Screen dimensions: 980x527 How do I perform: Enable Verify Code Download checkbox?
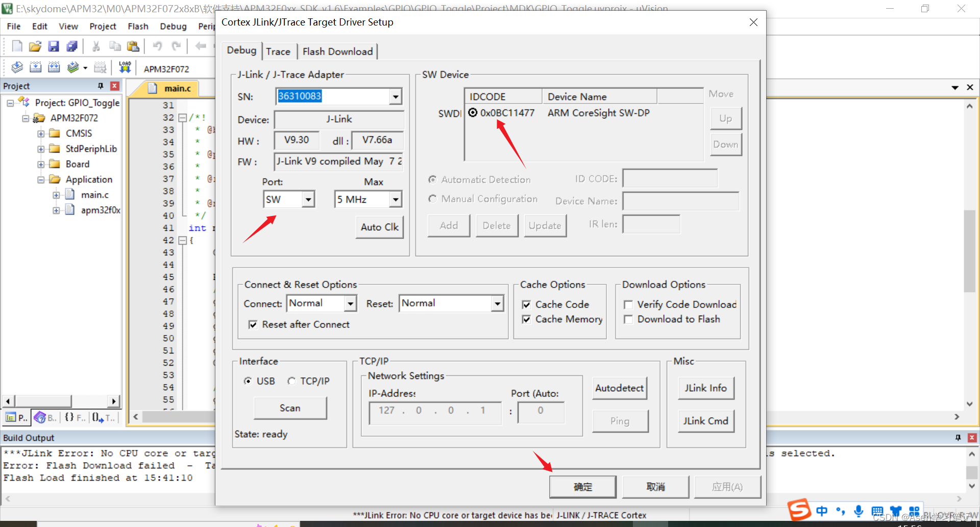coord(628,304)
